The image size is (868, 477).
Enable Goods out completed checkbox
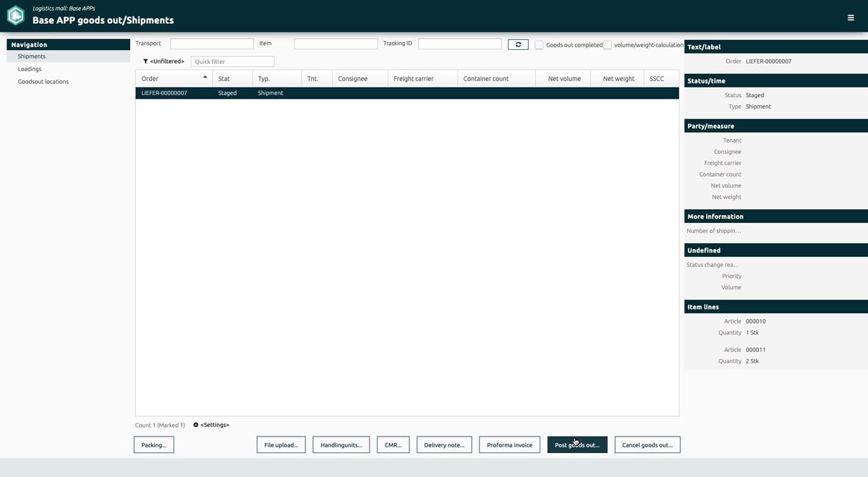(539, 45)
